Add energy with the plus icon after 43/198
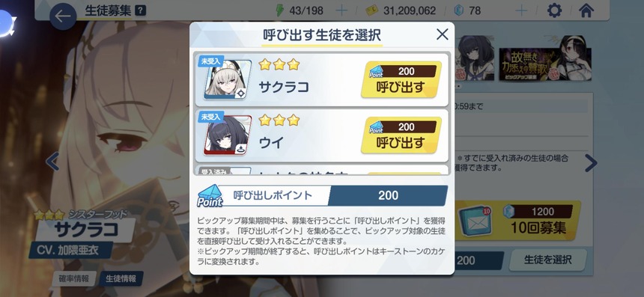Viewport: 644px width, 297px height. click(x=341, y=10)
